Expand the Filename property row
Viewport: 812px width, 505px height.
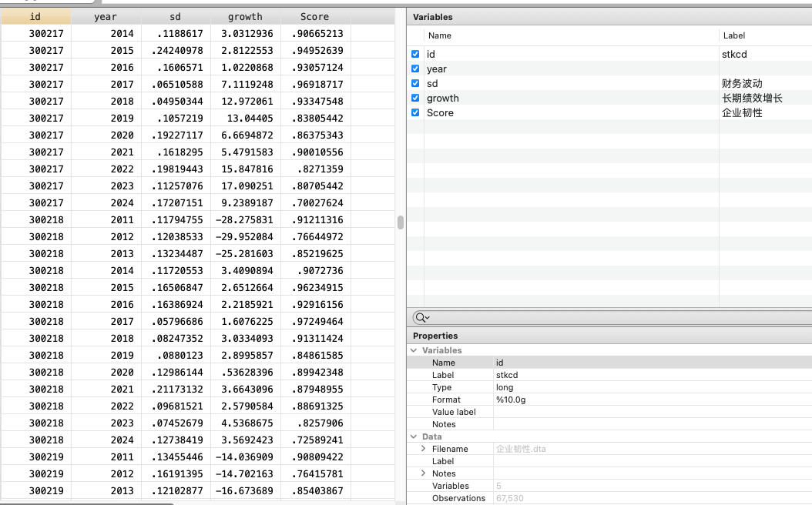click(x=424, y=449)
